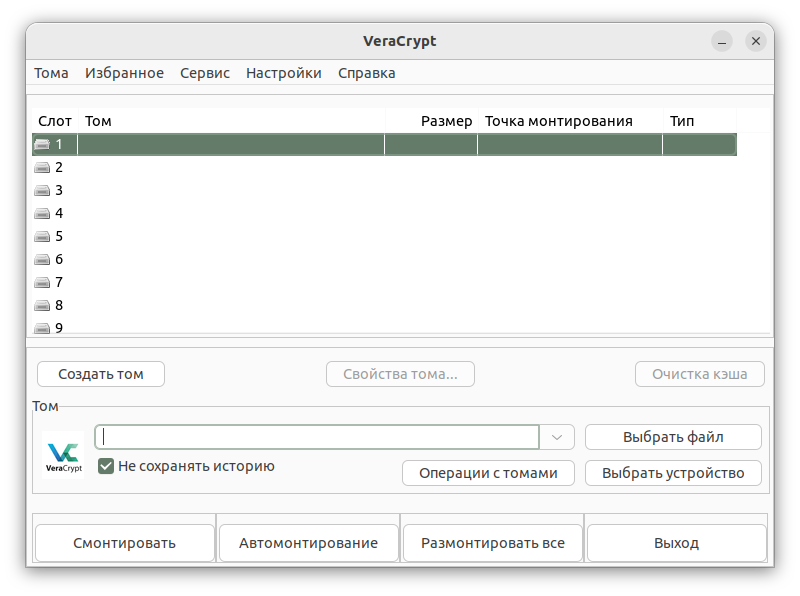Select slot number 5 row

pyautogui.click(x=384, y=236)
